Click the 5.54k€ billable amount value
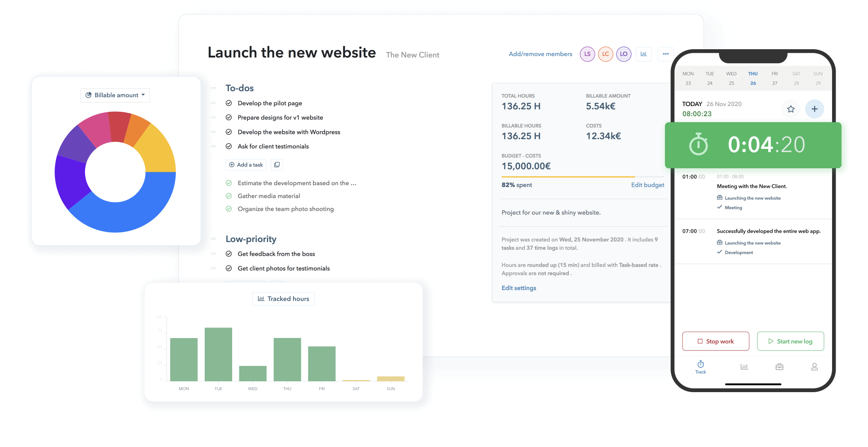The width and height of the screenshot is (868, 447). pos(600,106)
